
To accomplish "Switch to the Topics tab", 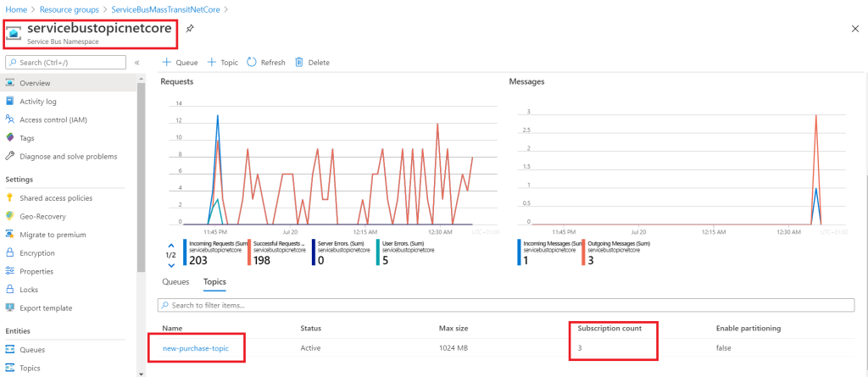I will (x=214, y=282).
